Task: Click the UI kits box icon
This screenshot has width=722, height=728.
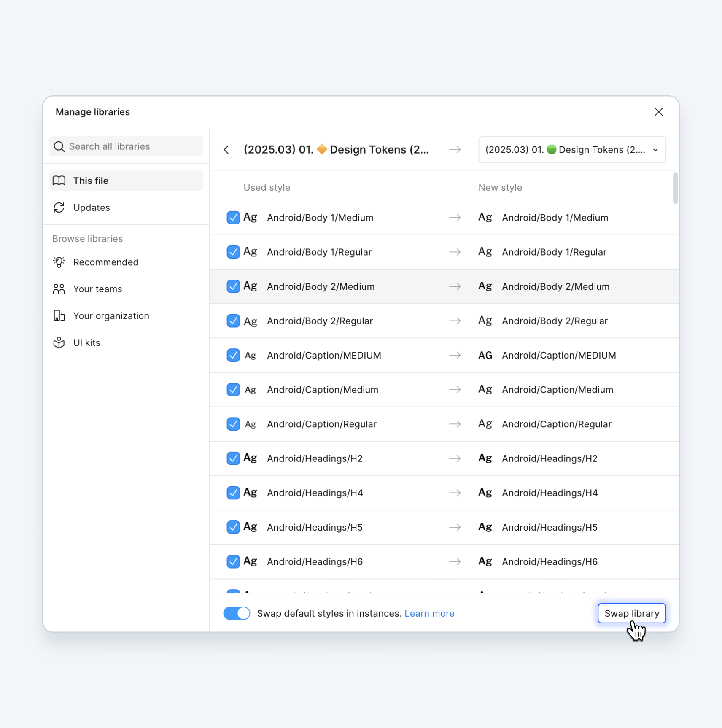Action: tap(59, 342)
